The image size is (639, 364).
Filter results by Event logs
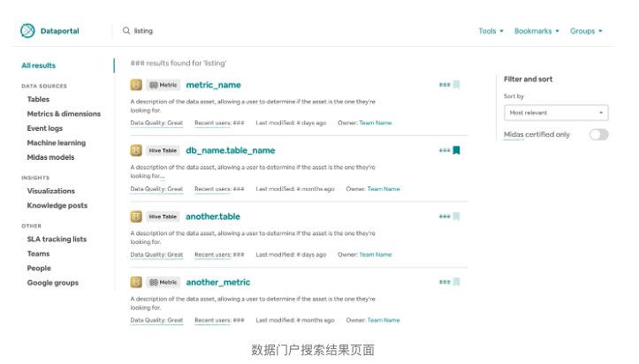[x=45, y=128]
